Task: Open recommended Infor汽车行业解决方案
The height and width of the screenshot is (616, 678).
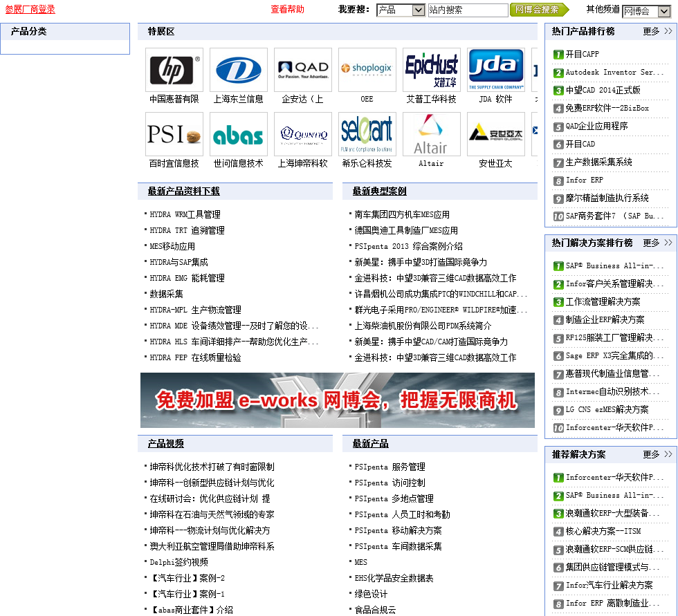Action: tap(610, 586)
